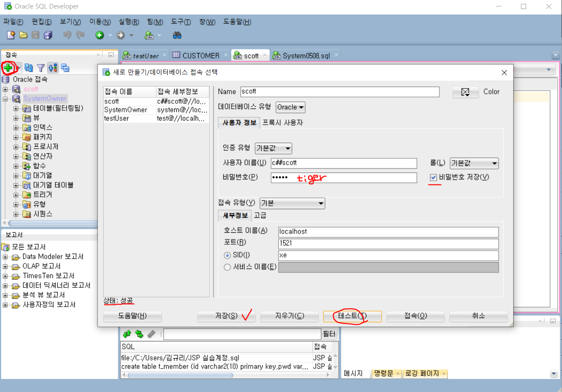Click the 접속(O) button
The width and height of the screenshot is (562, 392).
click(416, 316)
